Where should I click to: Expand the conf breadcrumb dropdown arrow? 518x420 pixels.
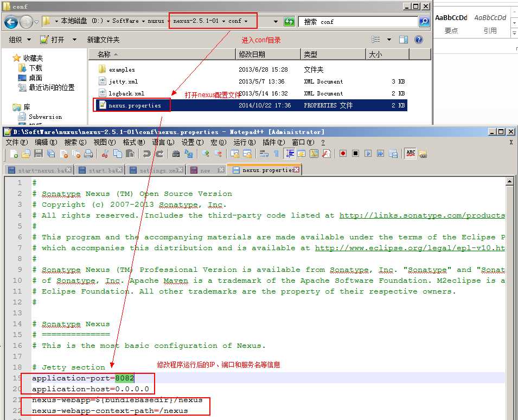[x=246, y=21]
